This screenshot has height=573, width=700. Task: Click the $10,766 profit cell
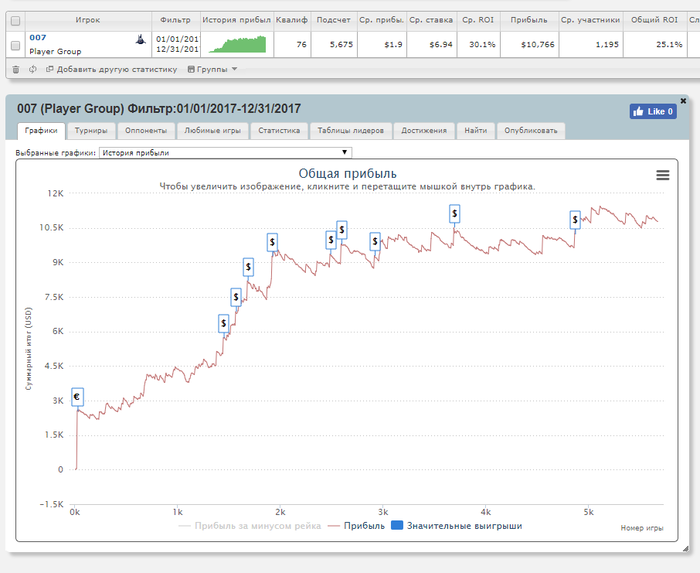point(529,44)
